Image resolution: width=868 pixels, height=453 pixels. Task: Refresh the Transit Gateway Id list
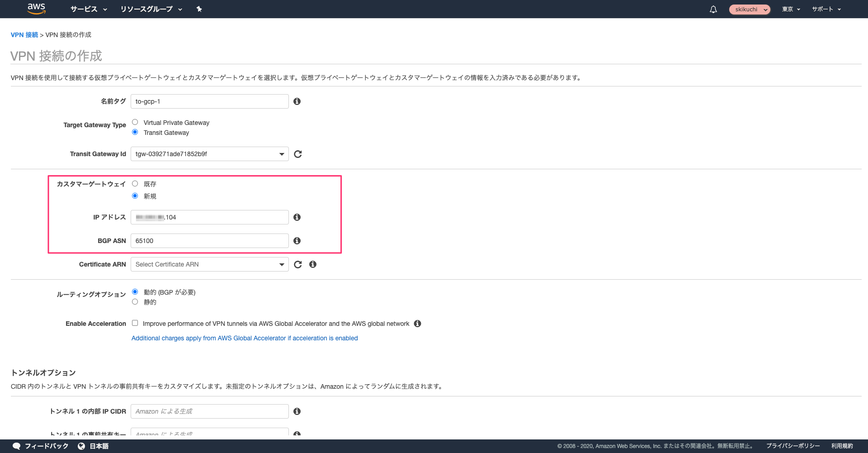297,154
